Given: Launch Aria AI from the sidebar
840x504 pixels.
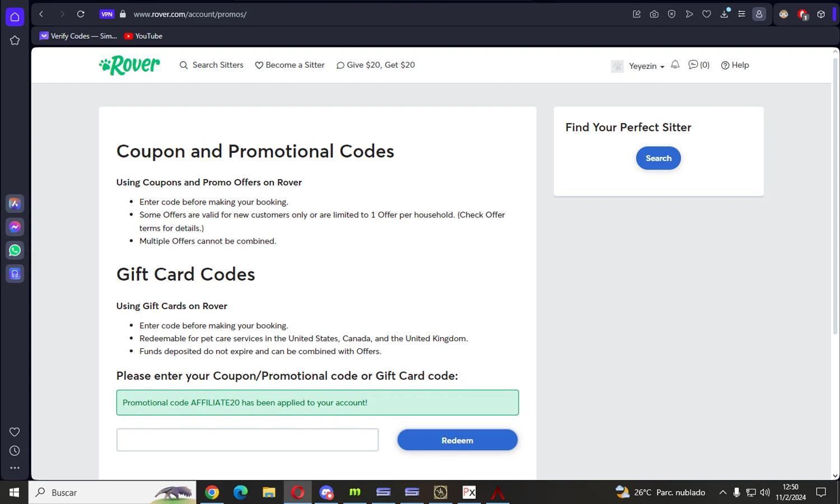Looking at the screenshot, I should 15,204.
